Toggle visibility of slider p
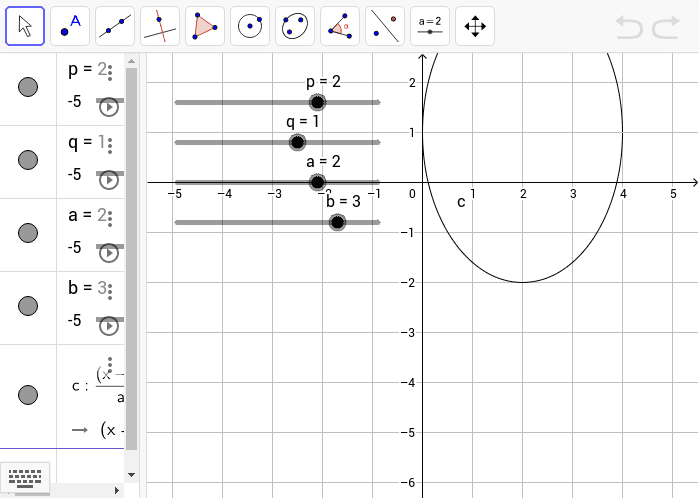The image size is (700, 500). [x=28, y=87]
